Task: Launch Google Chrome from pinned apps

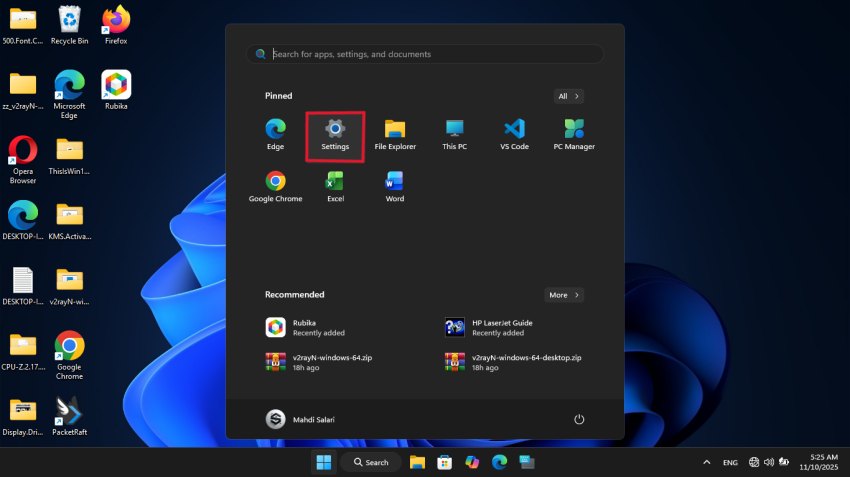Action: coord(275,186)
